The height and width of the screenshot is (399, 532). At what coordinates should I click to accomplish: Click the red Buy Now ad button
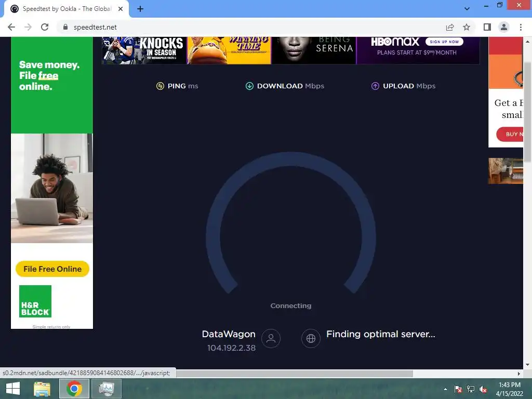click(x=510, y=134)
